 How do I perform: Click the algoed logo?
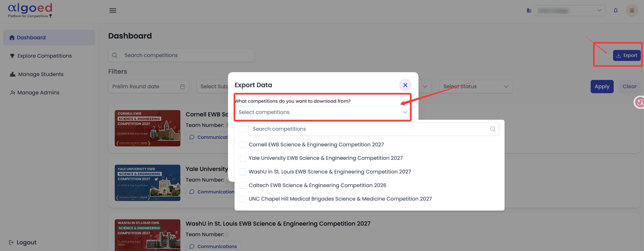click(30, 10)
